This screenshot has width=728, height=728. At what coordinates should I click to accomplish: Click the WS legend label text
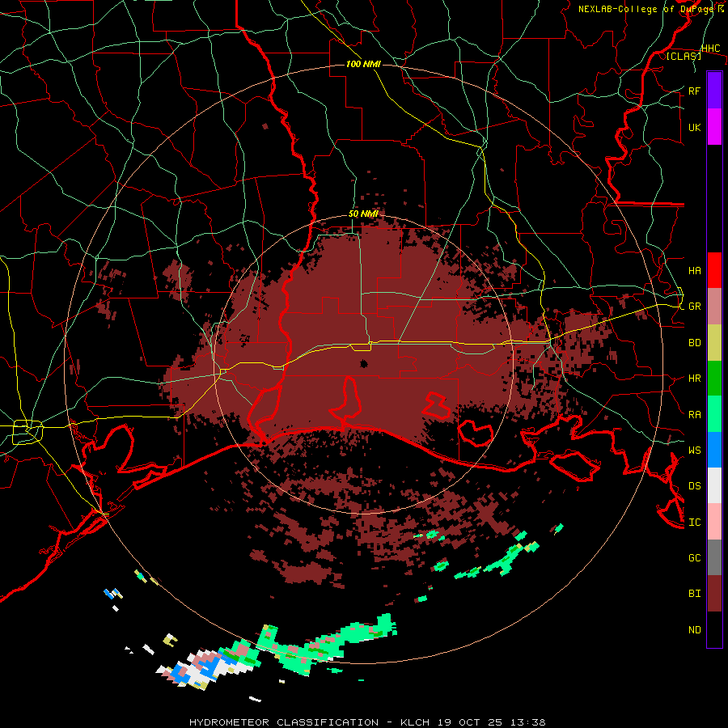(694, 450)
